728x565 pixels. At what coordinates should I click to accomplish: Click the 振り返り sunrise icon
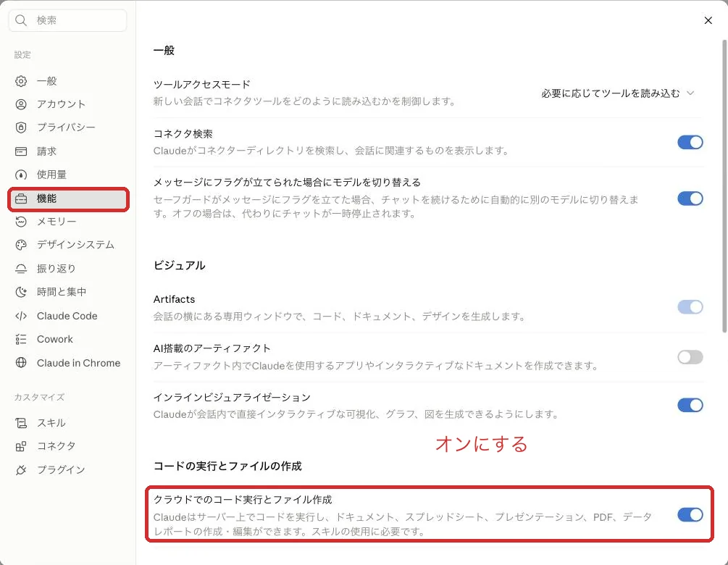tap(21, 269)
